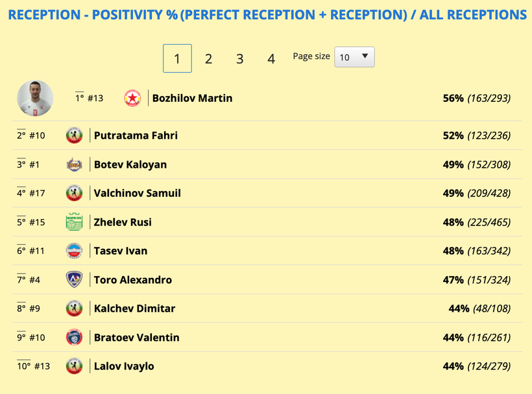
Task: Click the team logo next to Lalov Ivaylo
Action: tap(74, 366)
